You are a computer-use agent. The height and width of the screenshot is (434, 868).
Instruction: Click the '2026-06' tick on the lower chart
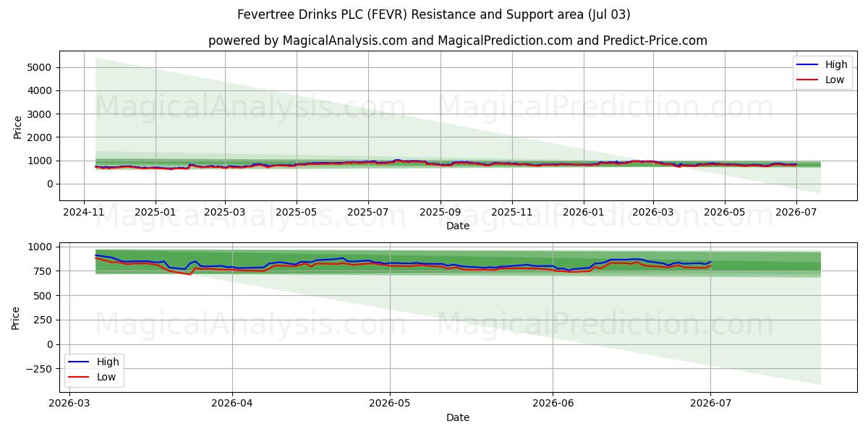tap(553, 404)
